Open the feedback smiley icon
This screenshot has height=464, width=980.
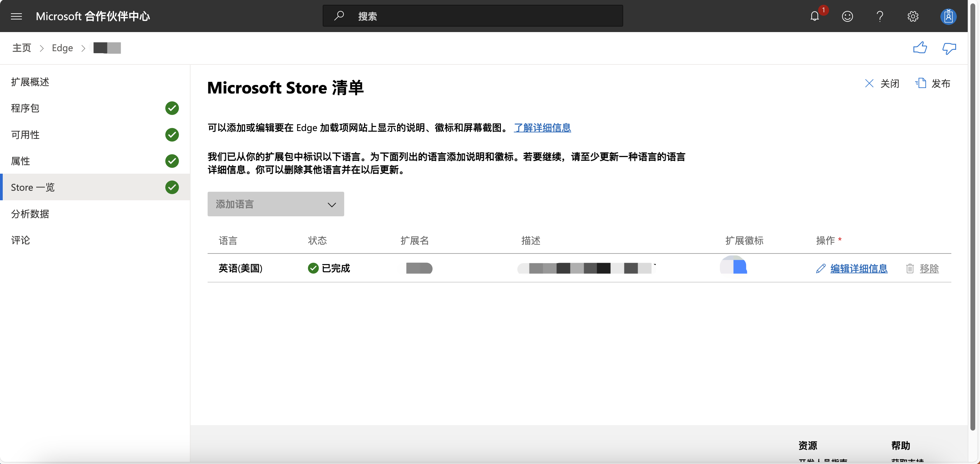pos(847,16)
